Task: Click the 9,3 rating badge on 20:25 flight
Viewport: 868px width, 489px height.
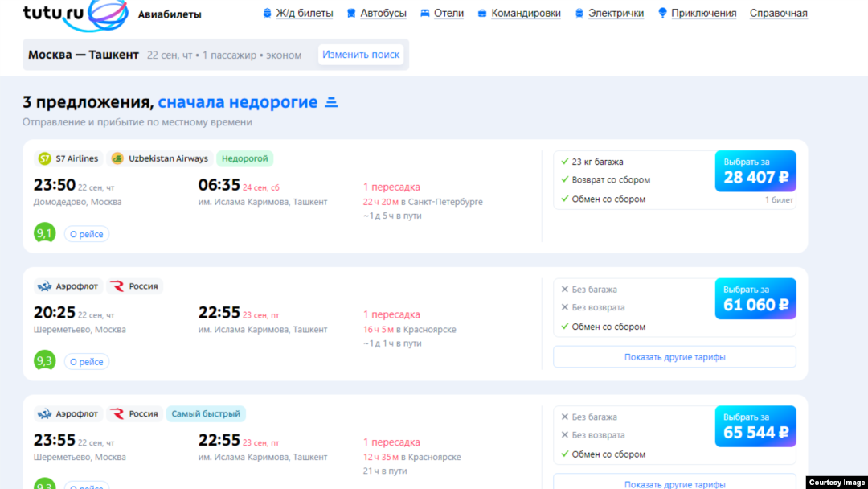Action: tap(44, 360)
